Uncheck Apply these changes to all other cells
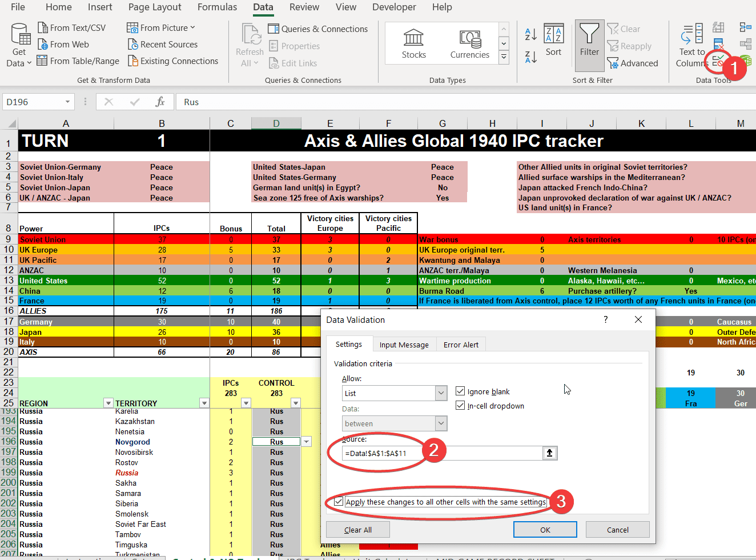Viewport: 756px width, 560px height. (339, 502)
